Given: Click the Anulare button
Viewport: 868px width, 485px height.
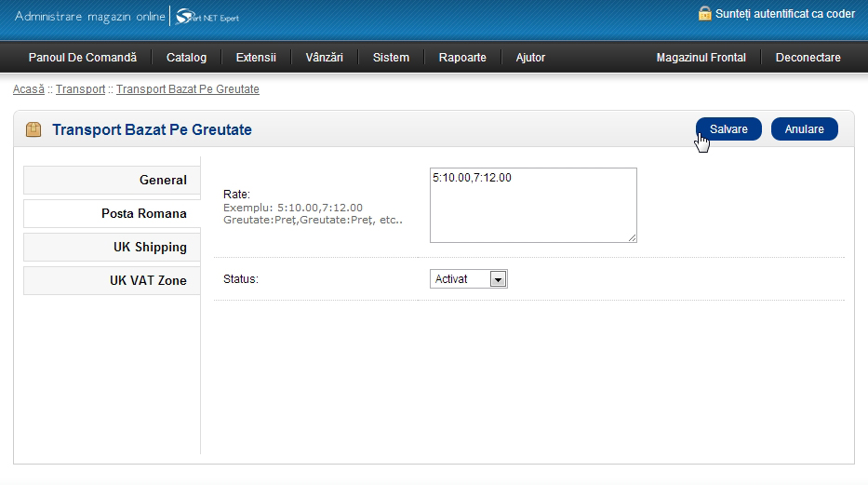Looking at the screenshot, I should [804, 129].
